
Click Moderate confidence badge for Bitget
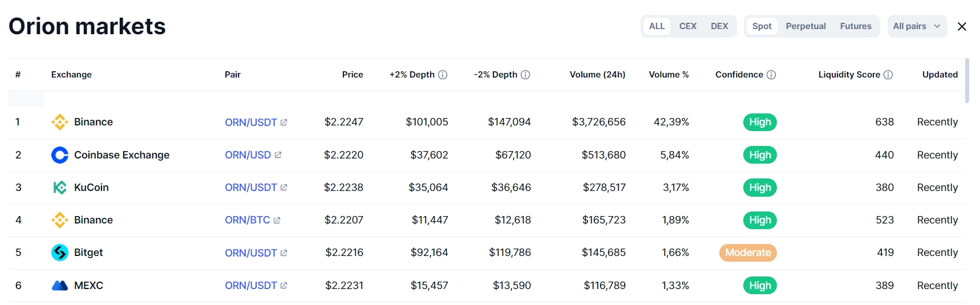click(748, 253)
